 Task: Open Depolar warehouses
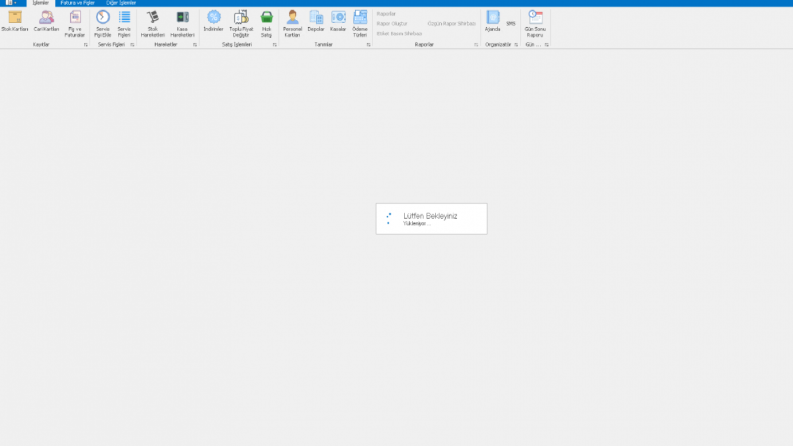(x=316, y=22)
